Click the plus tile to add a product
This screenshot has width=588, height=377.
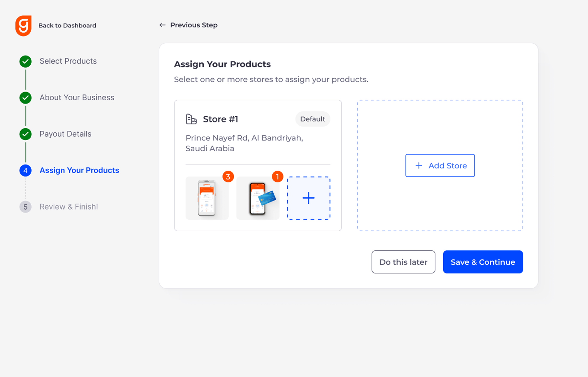point(309,198)
